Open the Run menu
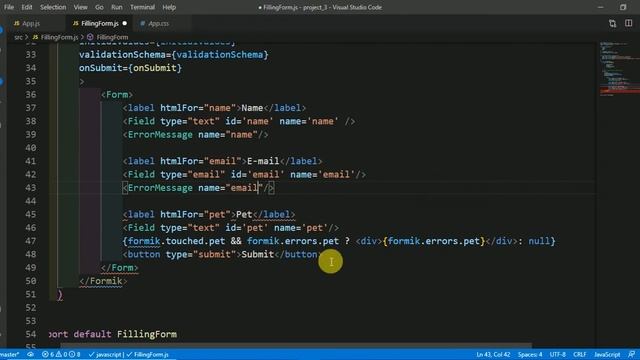Viewport: 640px width, 360px height. [117, 7]
